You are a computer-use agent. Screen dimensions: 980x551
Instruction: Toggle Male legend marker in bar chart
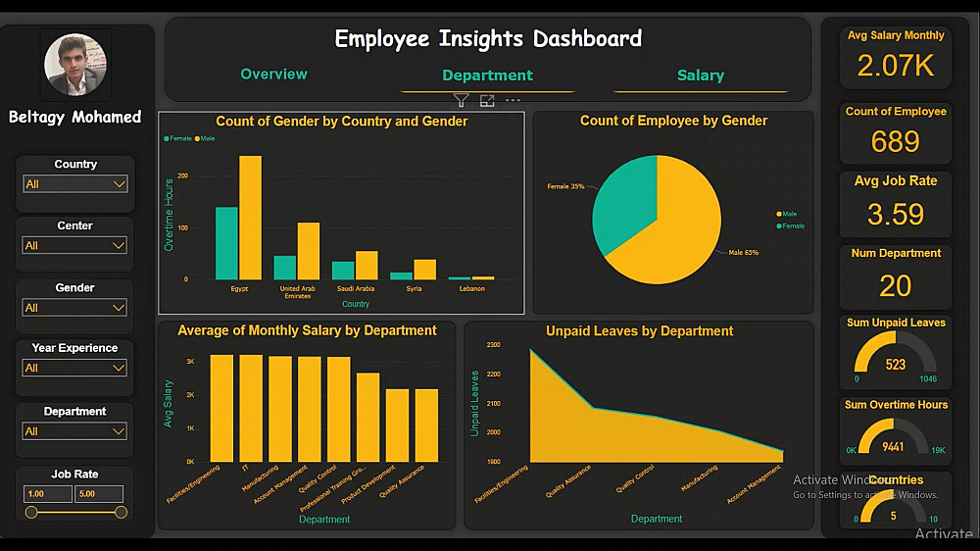205,138
